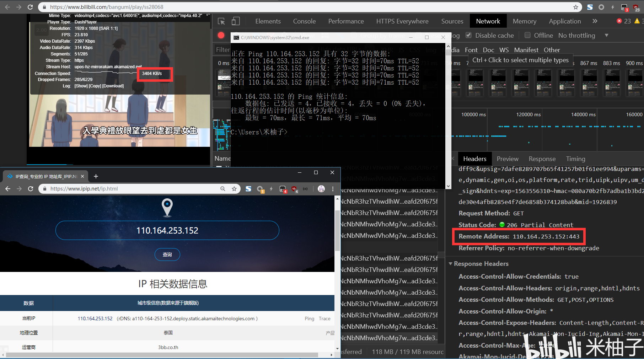The width and height of the screenshot is (644, 359).
Task: Reload the bilibili bangumi page
Action: point(30,7)
